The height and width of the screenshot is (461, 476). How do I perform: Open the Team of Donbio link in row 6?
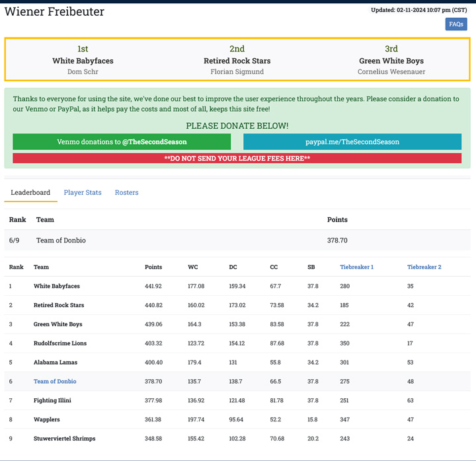tap(55, 381)
